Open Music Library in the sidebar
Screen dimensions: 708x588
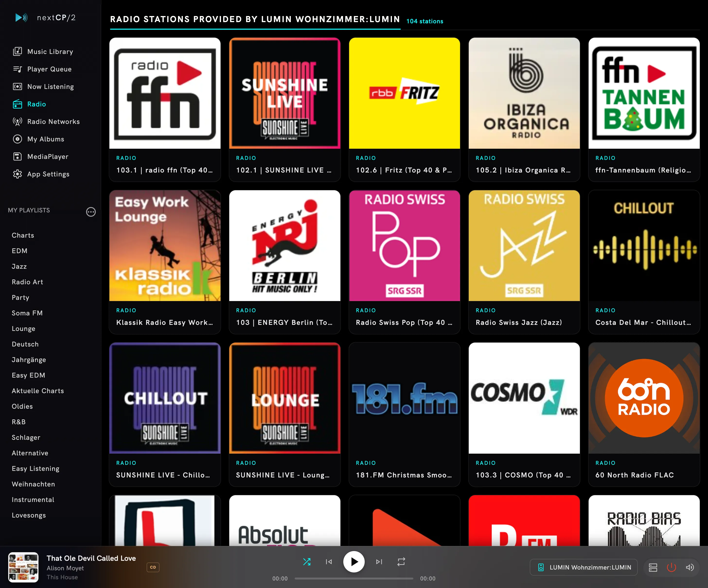pyautogui.click(x=43, y=52)
